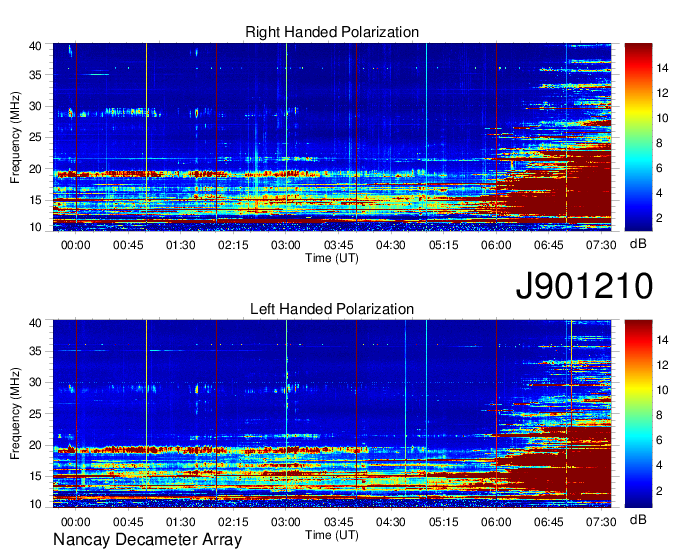The image size is (680, 552).
Task: Click the 35 MHz tick of Left Handed plot
Action: coord(35,351)
